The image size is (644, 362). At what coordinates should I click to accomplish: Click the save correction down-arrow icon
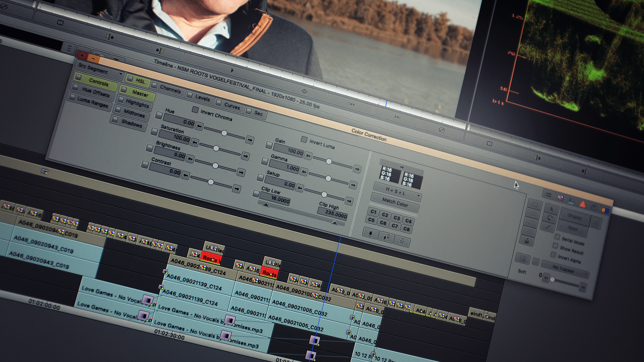click(371, 233)
